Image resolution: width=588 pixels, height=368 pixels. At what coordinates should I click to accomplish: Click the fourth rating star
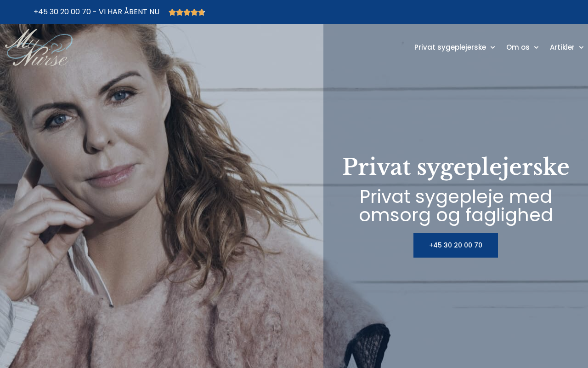194,12
